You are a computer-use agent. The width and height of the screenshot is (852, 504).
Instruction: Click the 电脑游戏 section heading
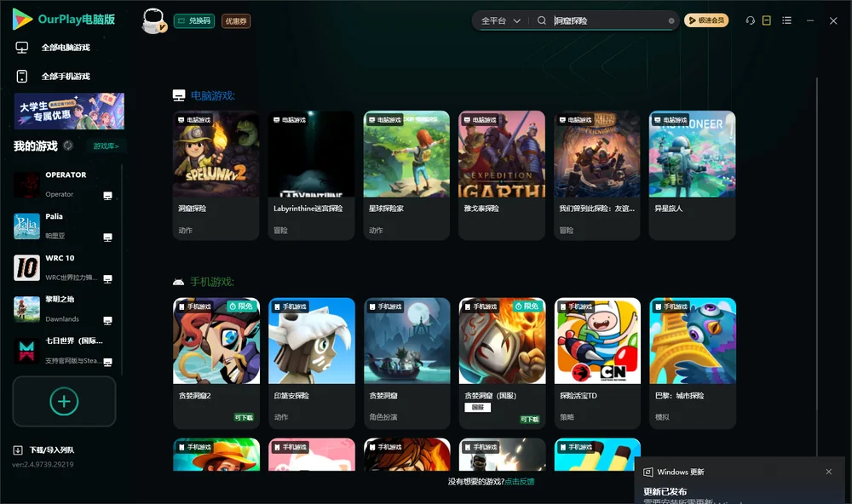point(212,95)
